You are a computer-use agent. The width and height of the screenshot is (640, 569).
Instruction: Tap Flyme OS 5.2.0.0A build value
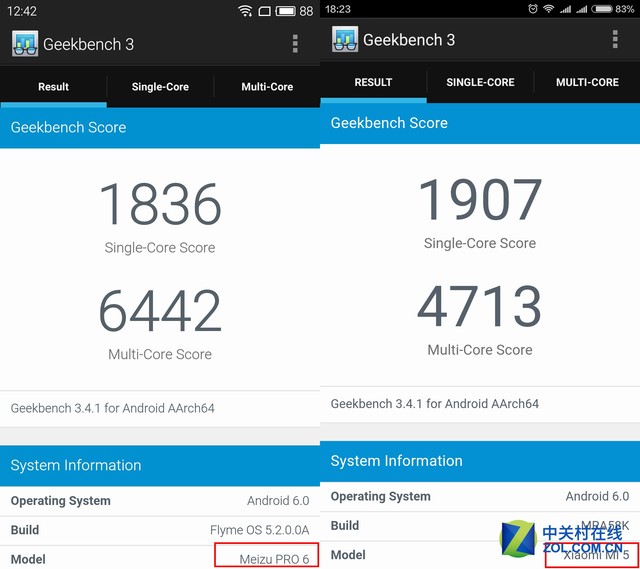[x=260, y=530]
